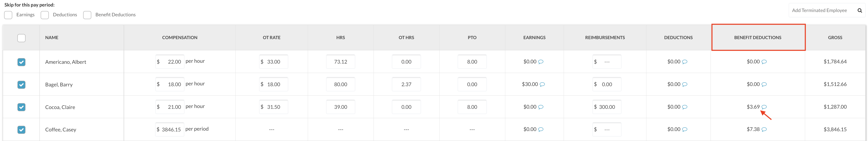Click the earnings comment icon for Cocoa, Claire

[541, 107]
